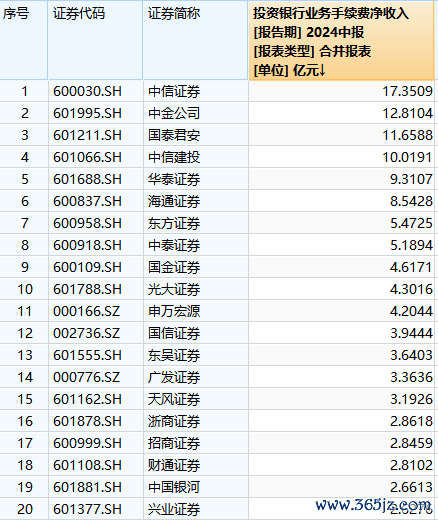Select value cell 2.8459

click(342, 443)
